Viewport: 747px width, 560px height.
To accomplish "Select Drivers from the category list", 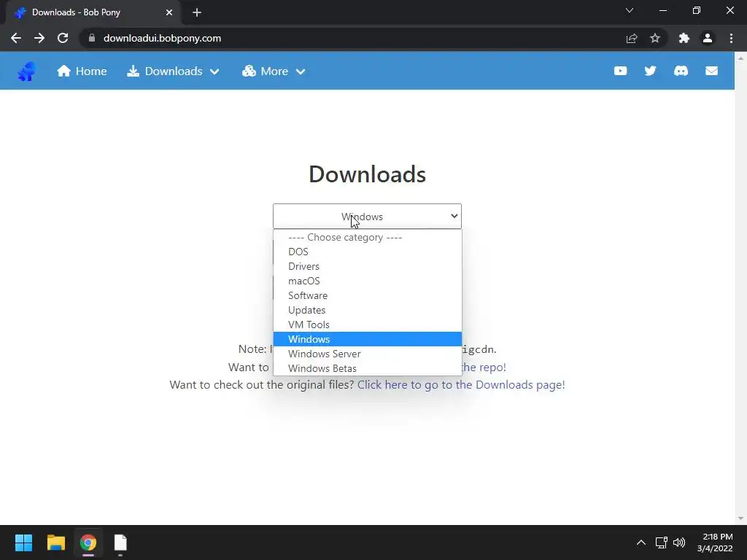I will [x=368, y=266].
